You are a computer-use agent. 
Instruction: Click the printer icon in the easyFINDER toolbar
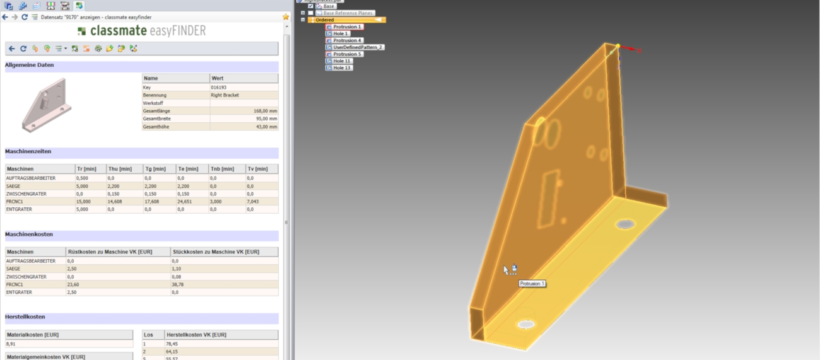[x=98, y=49]
